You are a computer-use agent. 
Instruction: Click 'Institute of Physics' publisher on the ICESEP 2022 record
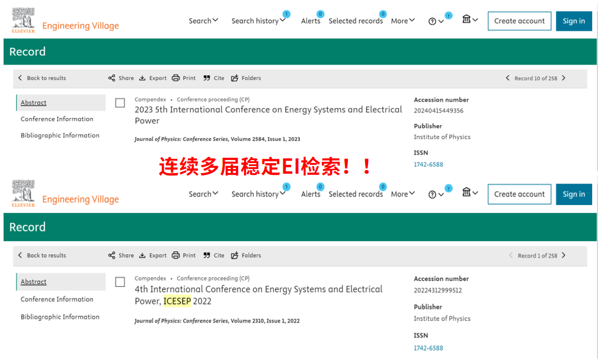(442, 318)
